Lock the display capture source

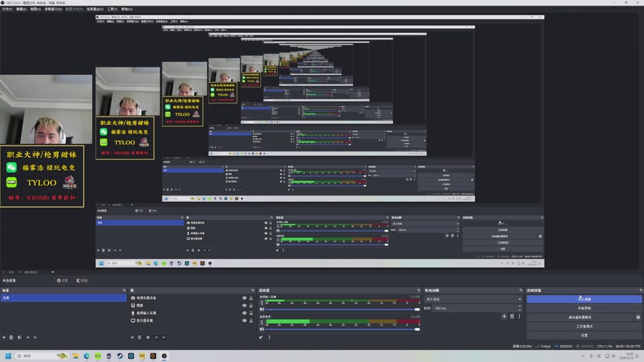tap(251, 320)
